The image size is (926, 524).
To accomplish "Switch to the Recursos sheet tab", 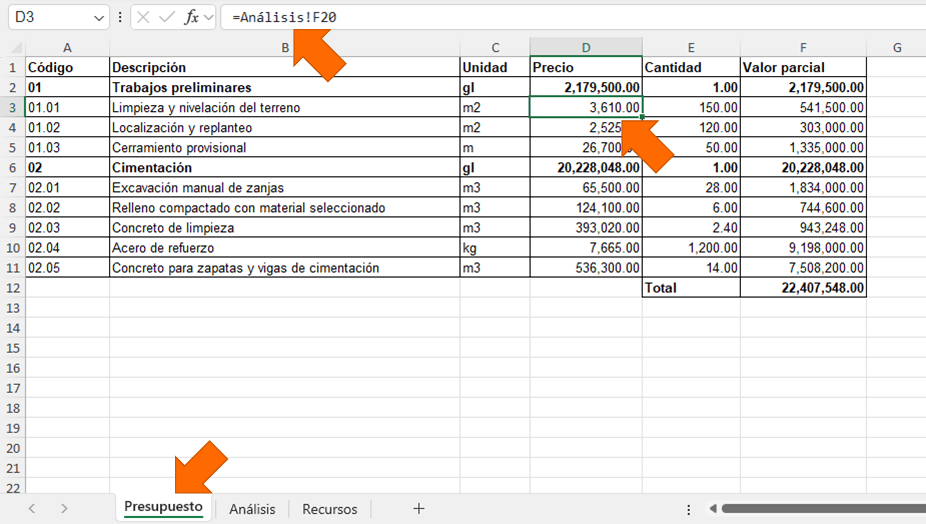I will coord(330,509).
